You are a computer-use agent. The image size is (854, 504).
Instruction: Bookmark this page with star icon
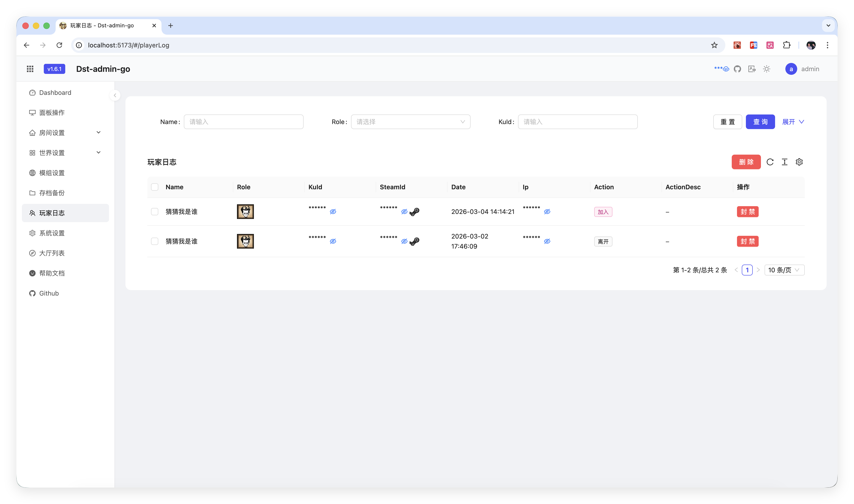click(x=714, y=45)
